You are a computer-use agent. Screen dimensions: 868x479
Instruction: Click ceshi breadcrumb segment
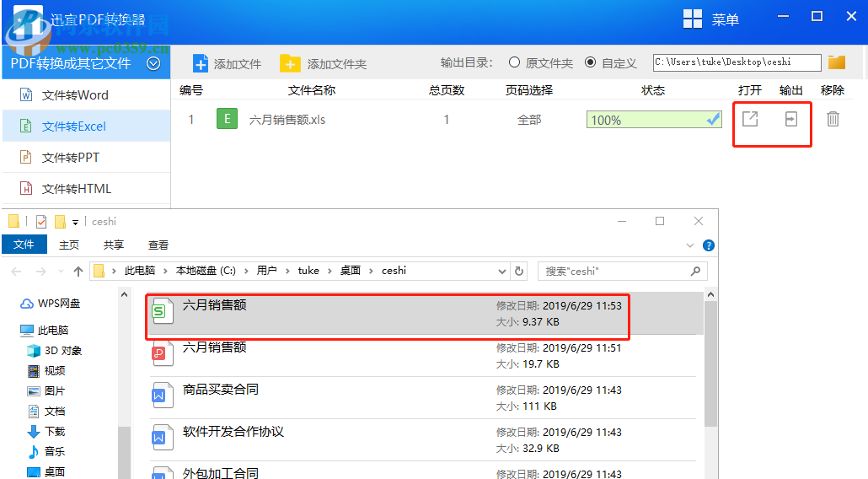pyautogui.click(x=394, y=270)
